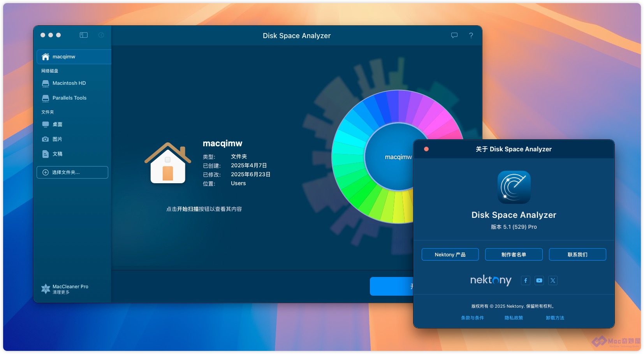The image size is (644, 354).
Task: Click 选择文件夹... button
Action: tap(72, 172)
